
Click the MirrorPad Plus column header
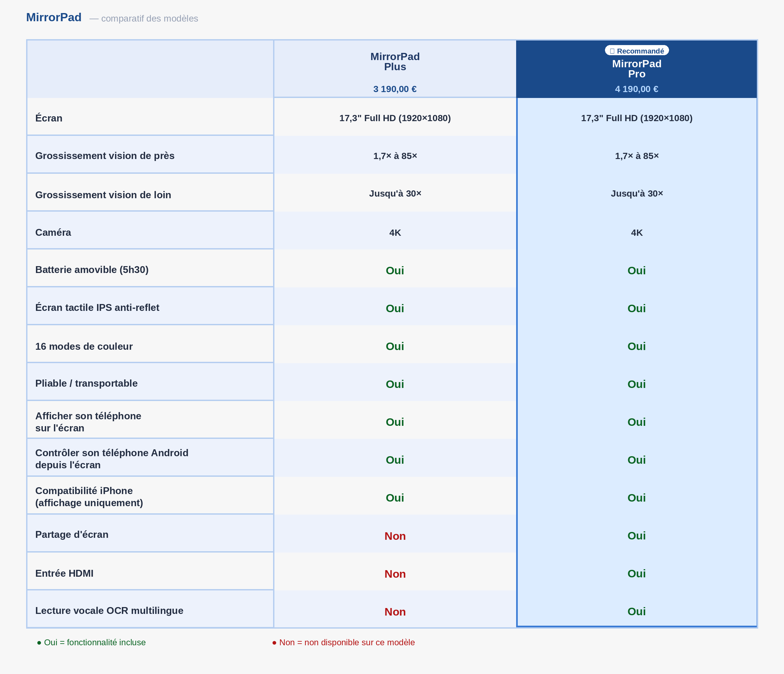(395, 62)
